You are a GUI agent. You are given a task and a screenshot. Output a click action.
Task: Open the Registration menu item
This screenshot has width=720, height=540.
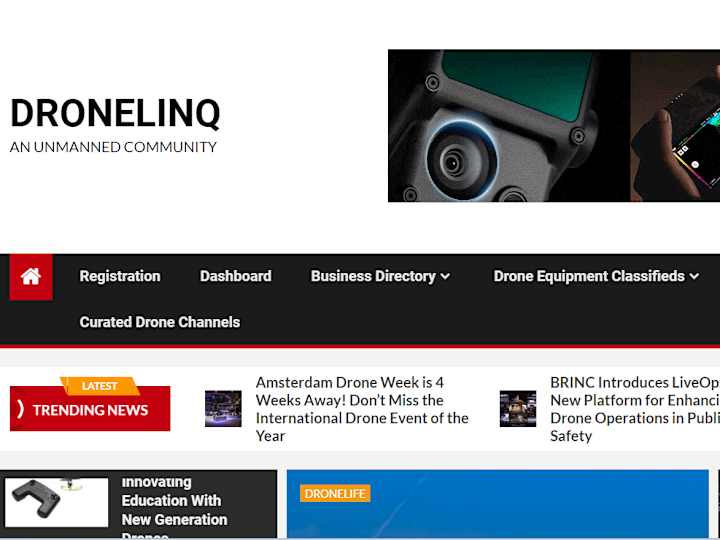pyautogui.click(x=120, y=276)
